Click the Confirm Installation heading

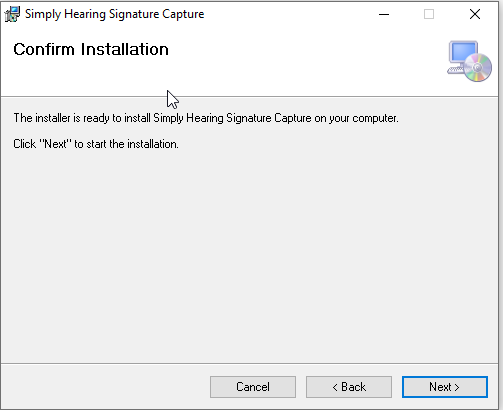click(x=91, y=49)
